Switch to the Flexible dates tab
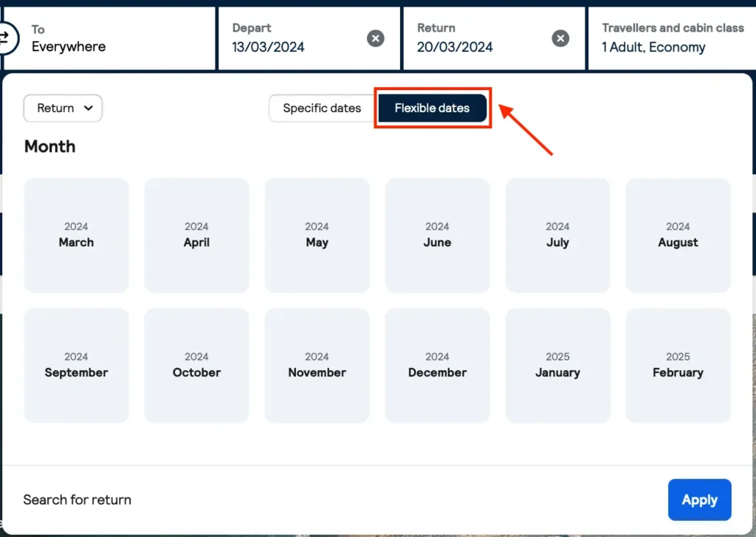 point(433,108)
